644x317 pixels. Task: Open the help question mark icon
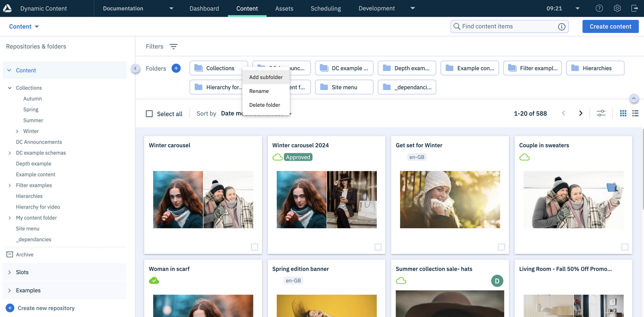coord(599,8)
